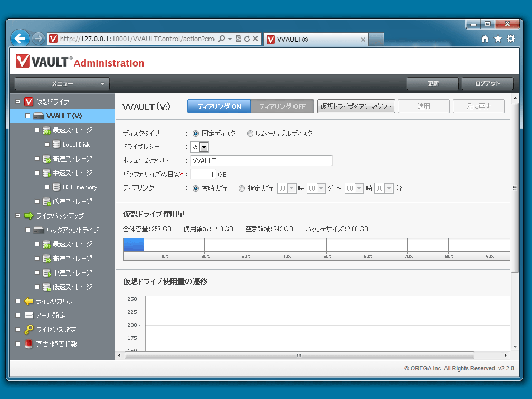
Task: Click the address bar search magnifier icon
Action: 222,39
